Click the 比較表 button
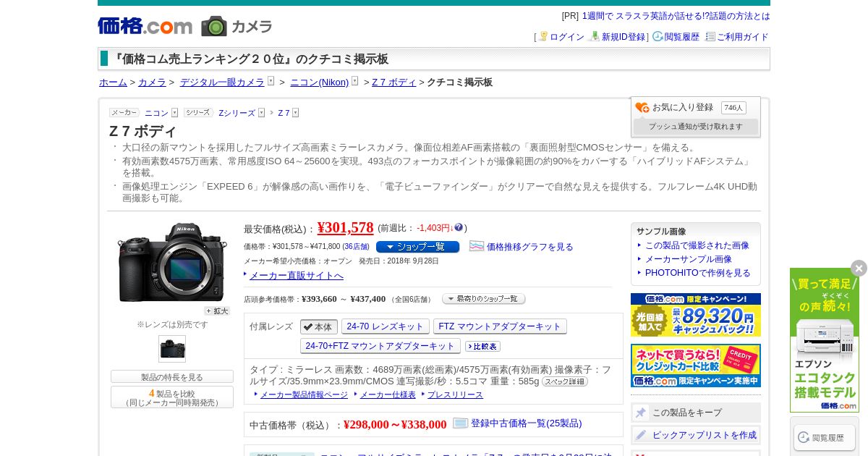 click(482, 347)
